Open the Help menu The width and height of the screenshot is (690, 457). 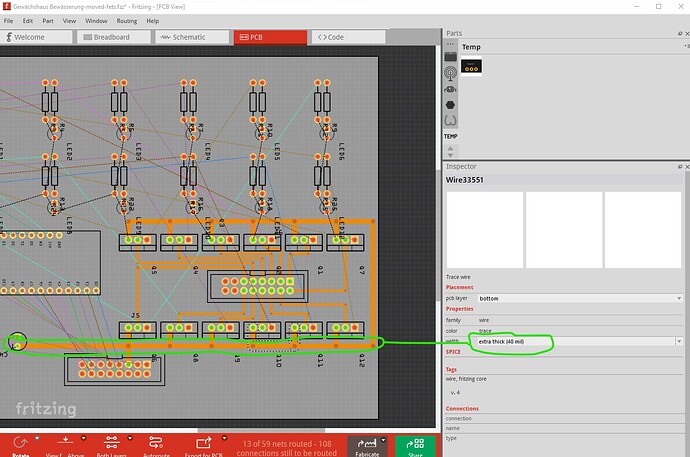pyautogui.click(x=153, y=21)
